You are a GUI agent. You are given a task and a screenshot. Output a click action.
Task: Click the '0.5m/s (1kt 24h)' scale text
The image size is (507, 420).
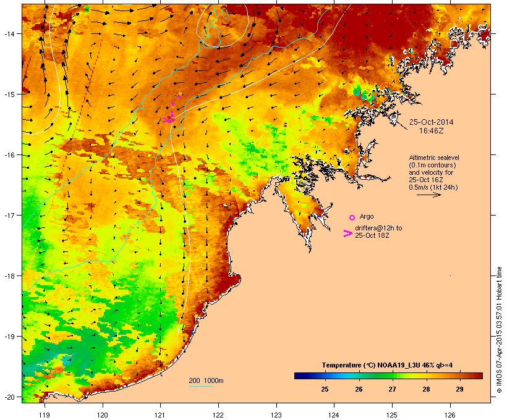tap(433, 187)
